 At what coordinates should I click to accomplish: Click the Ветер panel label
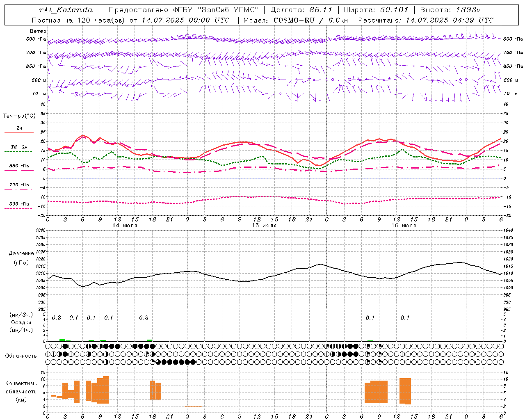tap(38, 31)
